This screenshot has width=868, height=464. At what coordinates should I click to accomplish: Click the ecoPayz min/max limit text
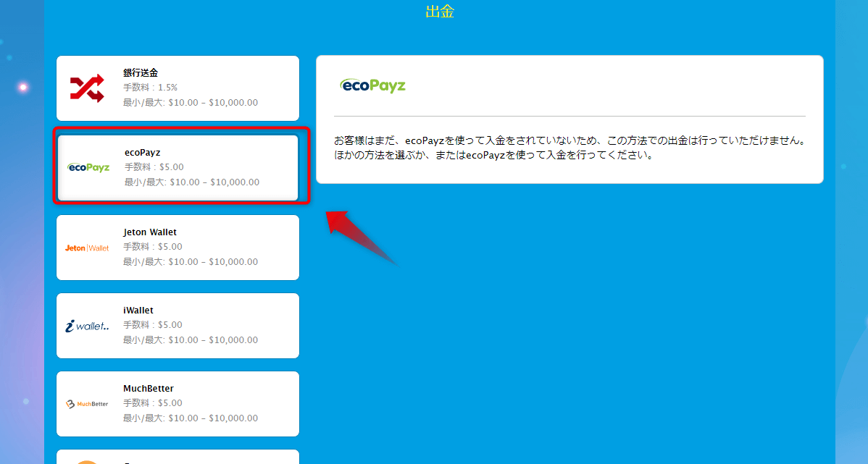[192, 182]
